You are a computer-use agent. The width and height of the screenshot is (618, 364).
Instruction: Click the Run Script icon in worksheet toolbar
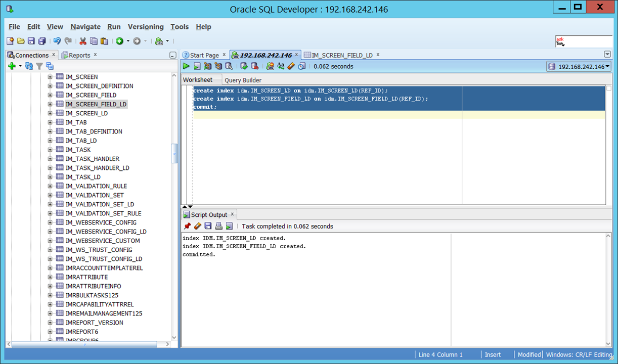click(x=197, y=66)
